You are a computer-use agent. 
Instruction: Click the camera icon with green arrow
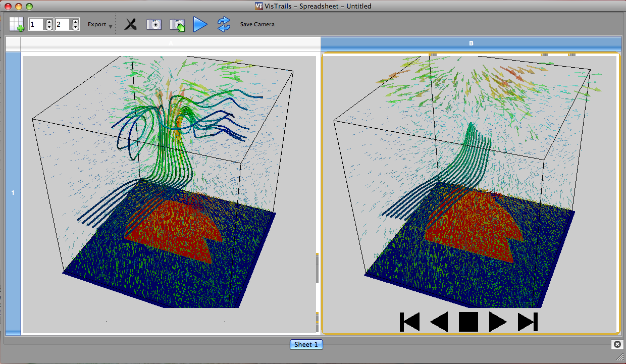(177, 24)
